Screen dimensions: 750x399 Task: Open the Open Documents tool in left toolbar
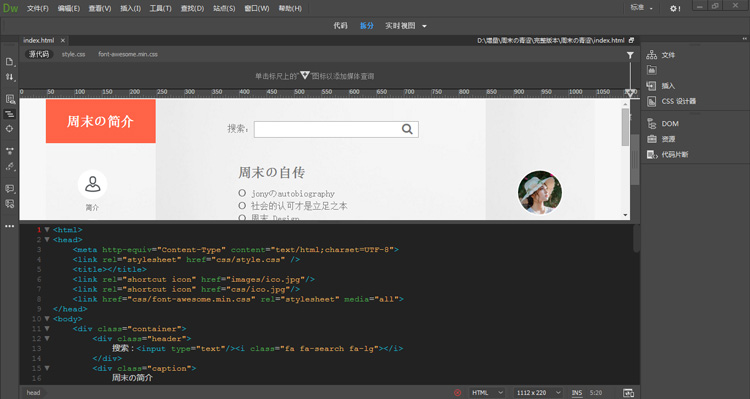pos(10,62)
